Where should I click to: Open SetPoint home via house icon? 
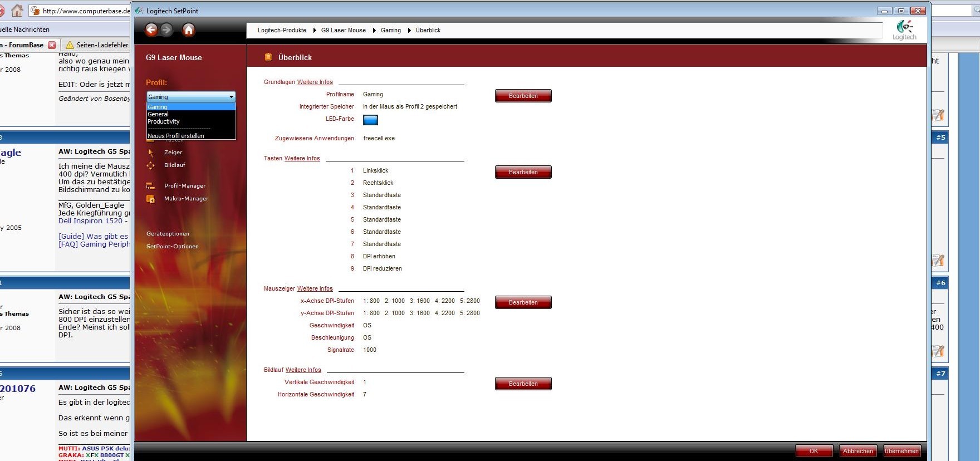click(x=189, y=30)
